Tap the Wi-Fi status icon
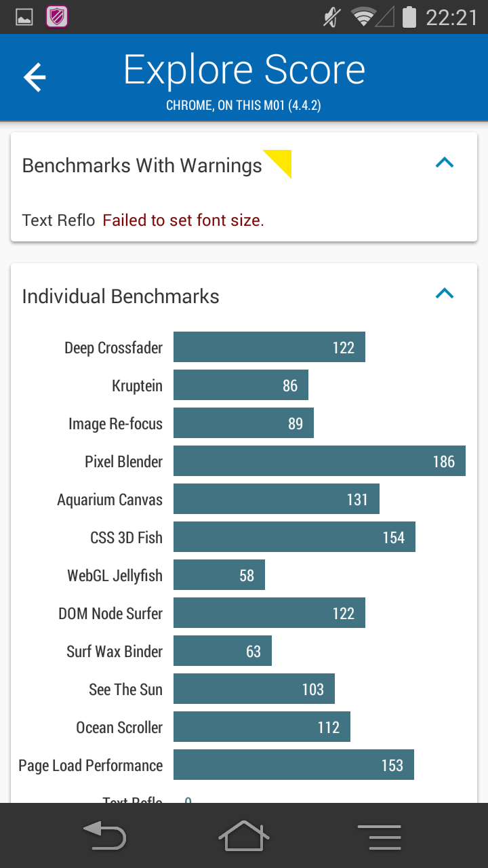 [x=364, y=17]
